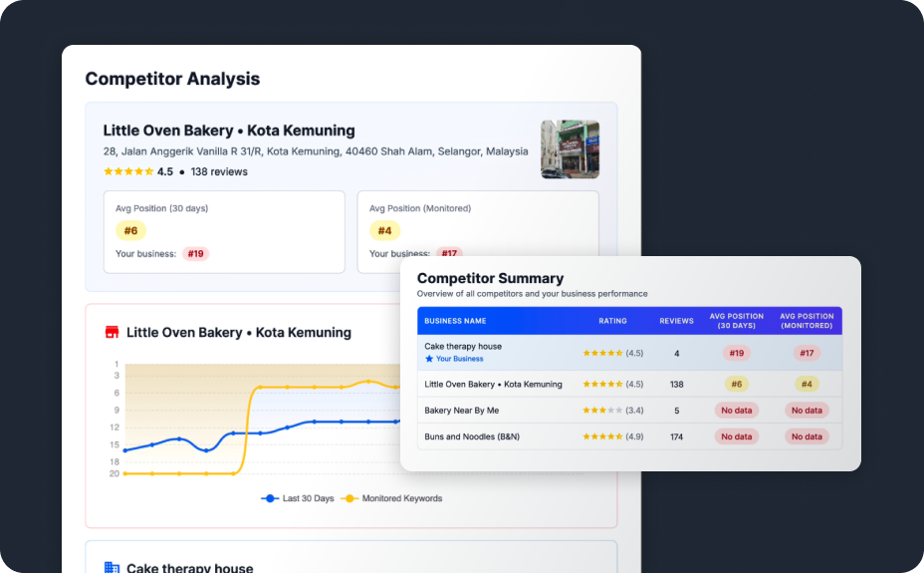Click the Cake therapy house section heading at bottom
The image size is (924, 573).
(x=190, y=568)
